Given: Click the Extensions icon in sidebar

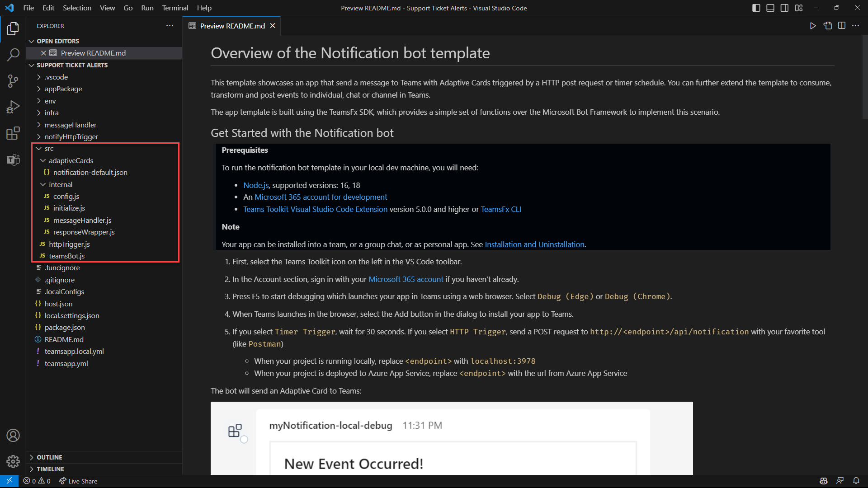Looking at the screenshot, I should [x=13, y=131].
